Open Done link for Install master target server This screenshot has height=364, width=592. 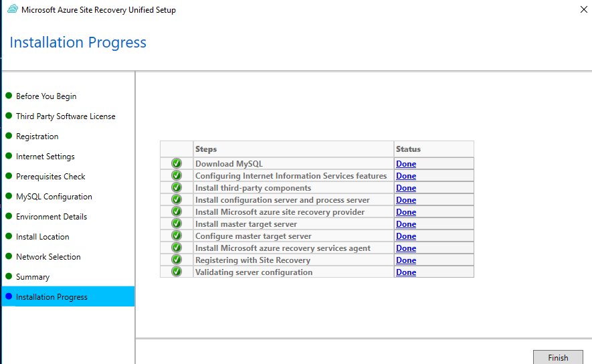406,224
